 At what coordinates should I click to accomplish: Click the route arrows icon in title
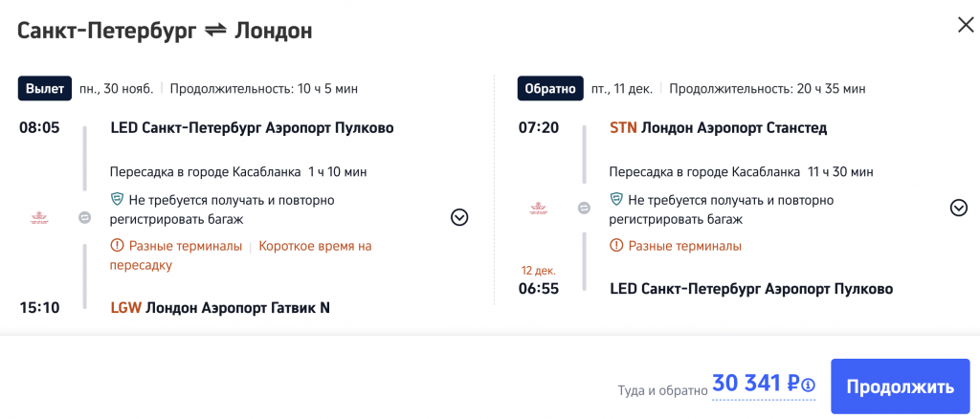[214, 31]
